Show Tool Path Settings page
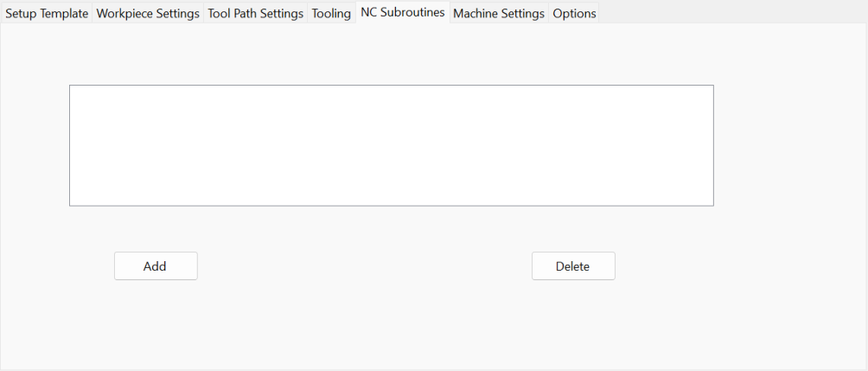This screenshot has width=868, height=371. [255, 13]
